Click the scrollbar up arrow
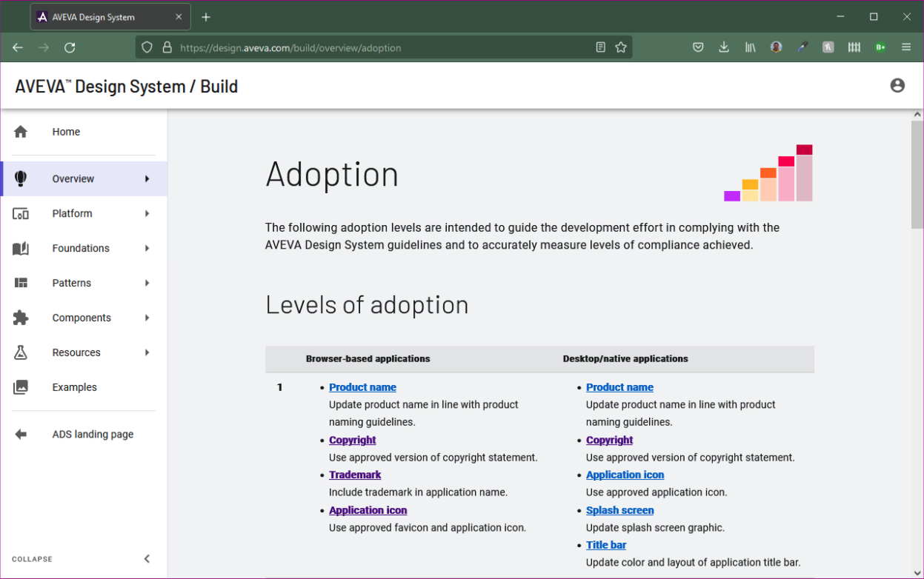Image resolution: width=924 pixels, height=579 pixels. click(x=917, y=115)
